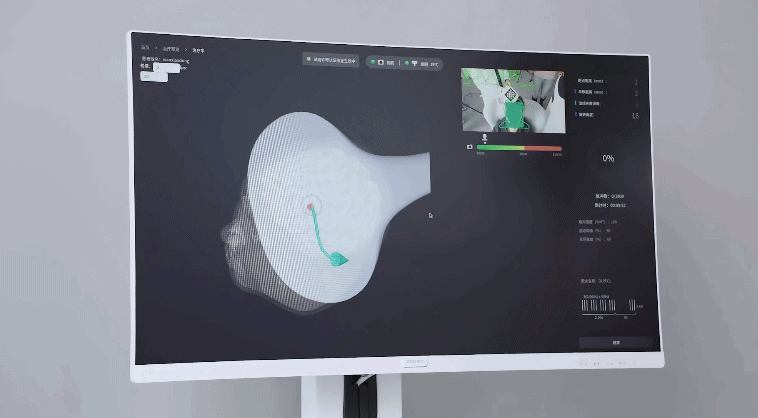Click the green cone coil marker on head

(338, 259)
